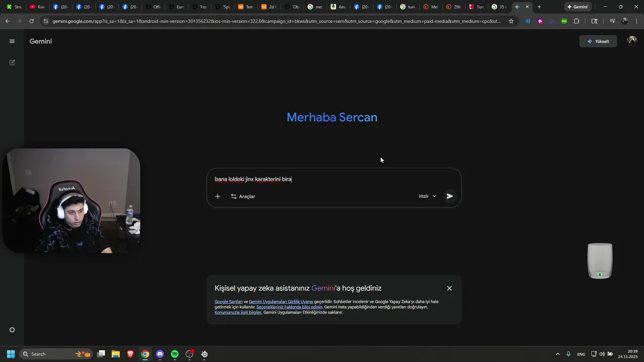Click the plus attach icon in prompt box
Image resolution: width=644 pixels, height=362 pixels.
217,196
